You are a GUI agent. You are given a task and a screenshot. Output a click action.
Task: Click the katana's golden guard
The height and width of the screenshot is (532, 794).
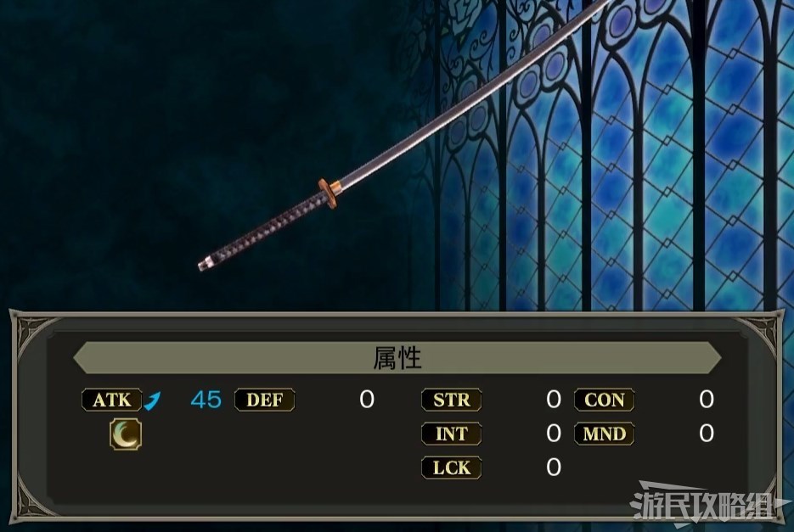pyautogui.click(x=330, y=193)
